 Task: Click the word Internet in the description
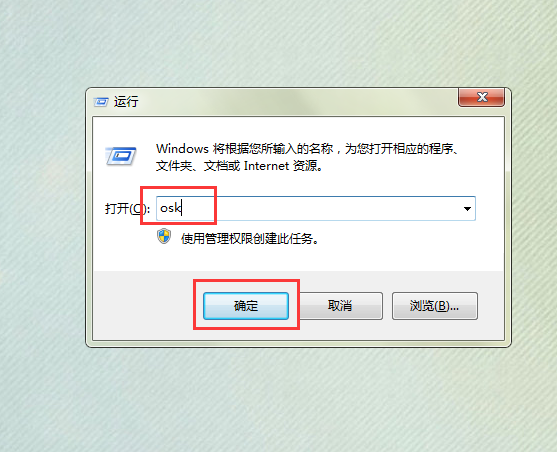(266, 166)
